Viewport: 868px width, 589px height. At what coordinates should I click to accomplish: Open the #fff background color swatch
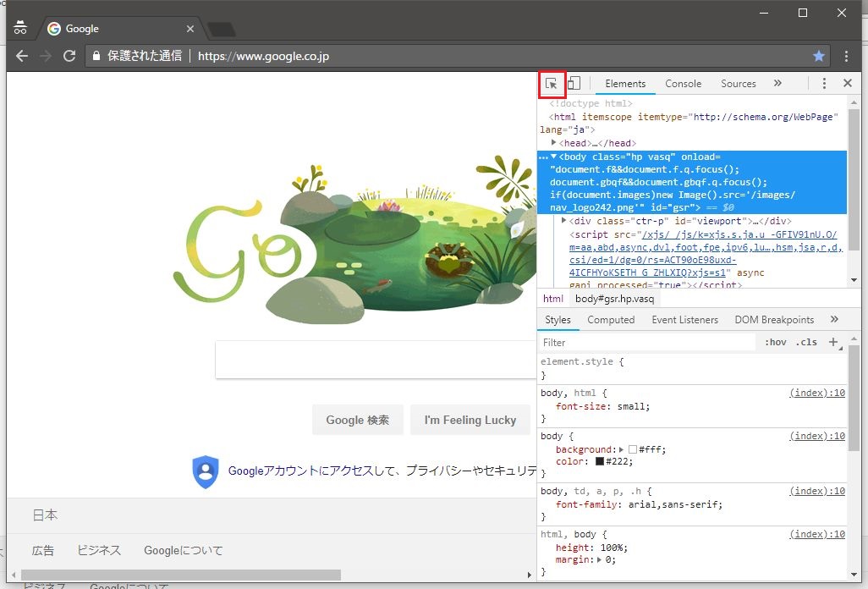(x=633, y=449)
